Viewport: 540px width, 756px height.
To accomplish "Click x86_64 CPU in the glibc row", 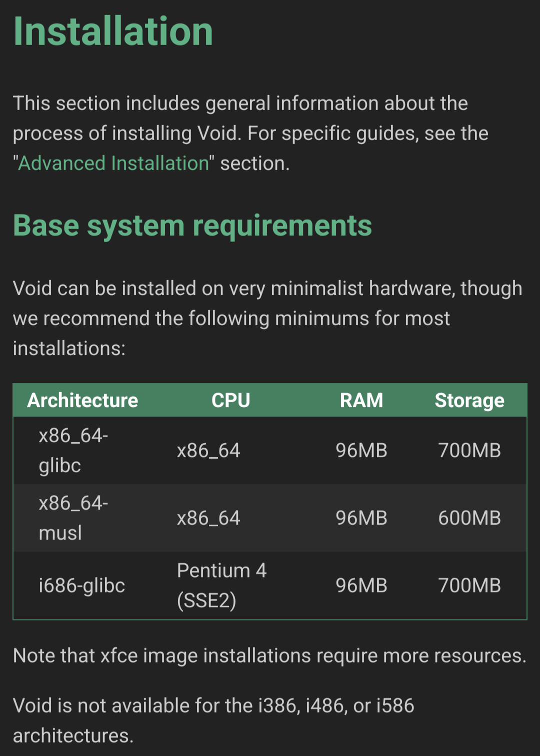I will pyautogui.click(x=208, y=450).
